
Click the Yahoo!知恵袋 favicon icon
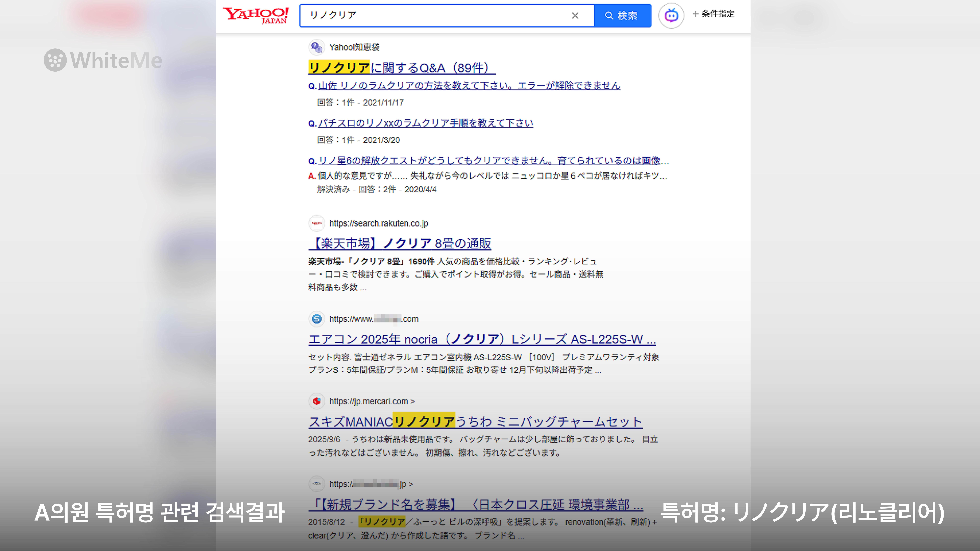(x=316, y=47)
